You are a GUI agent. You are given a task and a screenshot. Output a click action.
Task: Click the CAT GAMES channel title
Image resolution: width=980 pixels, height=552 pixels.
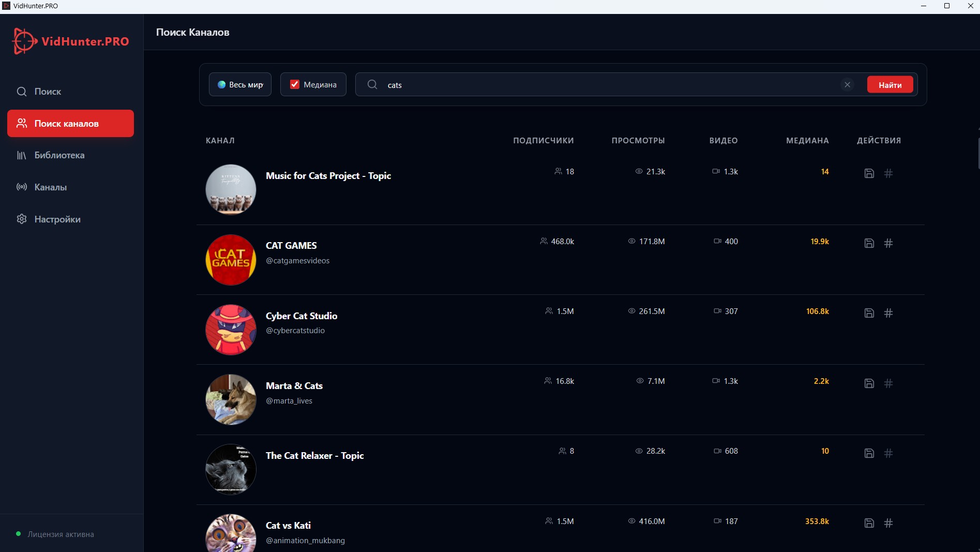tap(291, 246)
